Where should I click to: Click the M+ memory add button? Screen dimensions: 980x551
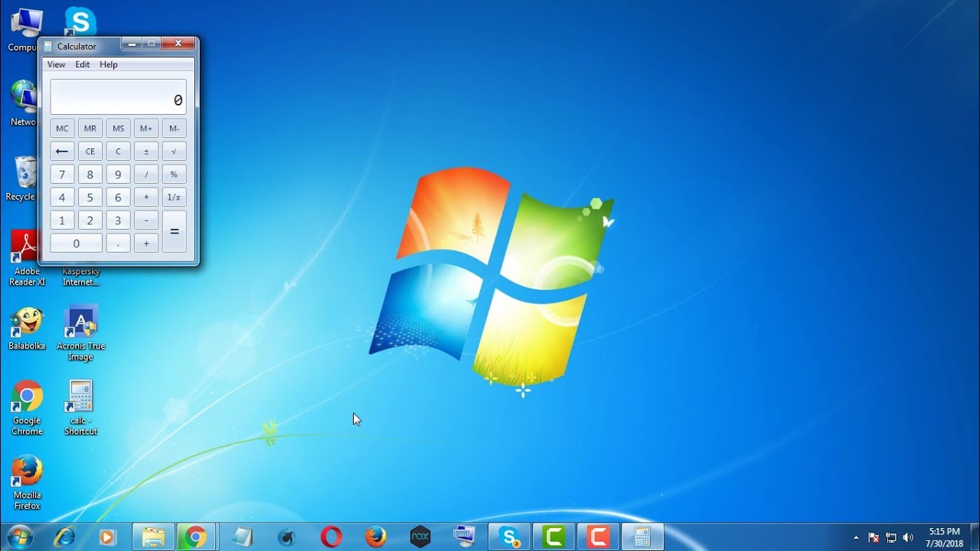point(146,129)
